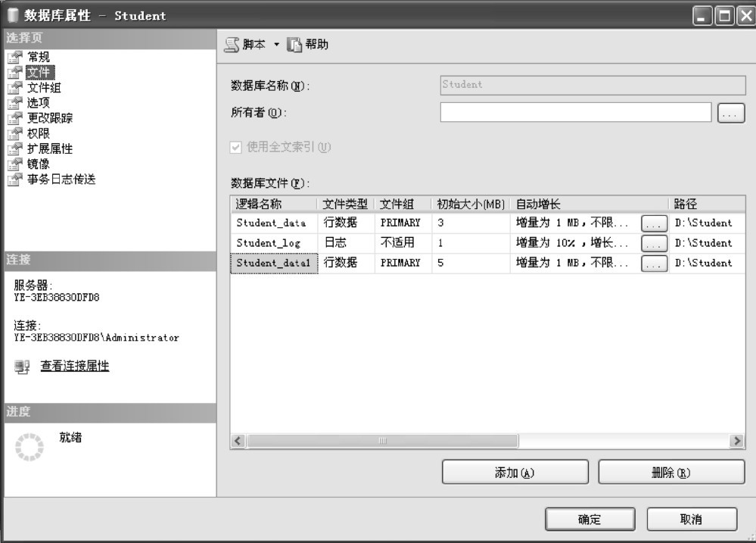Screen dimensions: 756x543
Task: Open the 镜像 page
Action: pyautogui.click(x=38, y=164)
